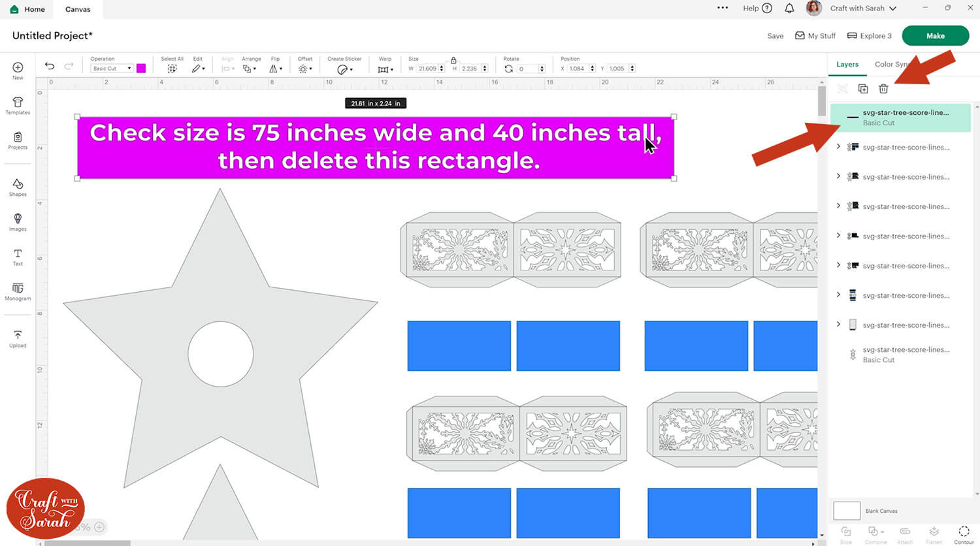Toggle the size aspect ratio lock

(x=453, y=60)
